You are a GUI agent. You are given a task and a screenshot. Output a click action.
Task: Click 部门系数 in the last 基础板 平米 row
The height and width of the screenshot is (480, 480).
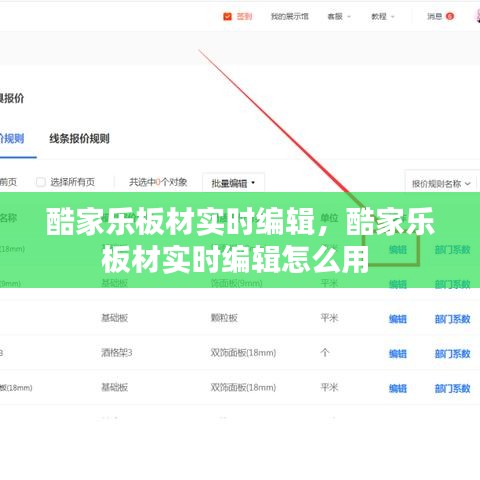coord(452,388)
